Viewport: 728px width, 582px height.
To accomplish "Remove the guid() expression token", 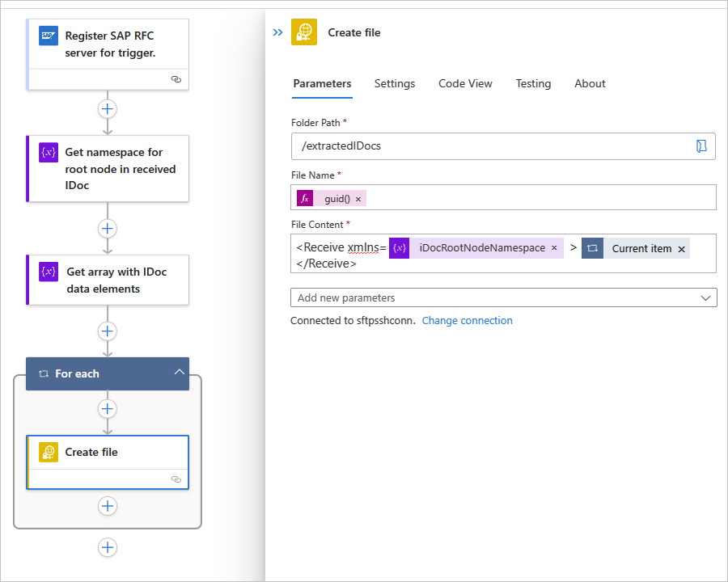I will 358,199.
